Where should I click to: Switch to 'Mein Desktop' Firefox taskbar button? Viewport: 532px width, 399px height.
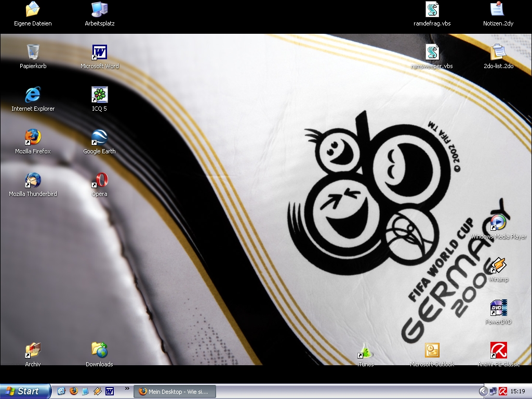coord(174,392)
